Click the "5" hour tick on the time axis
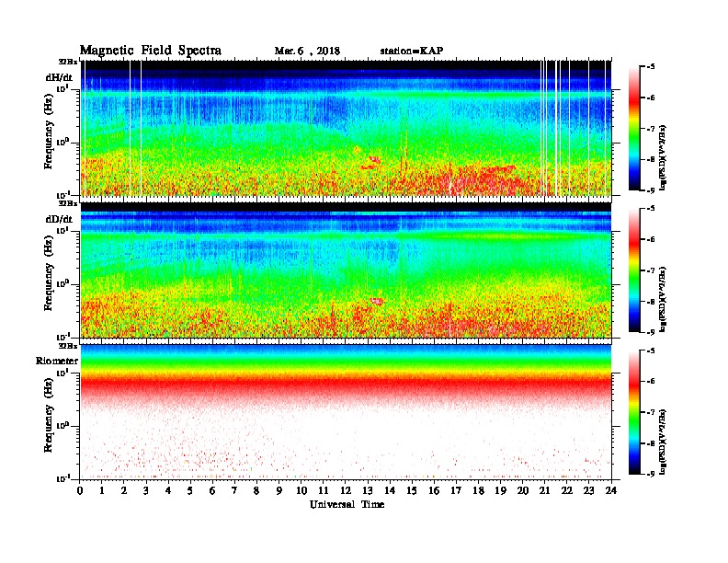 coord(190,491)
